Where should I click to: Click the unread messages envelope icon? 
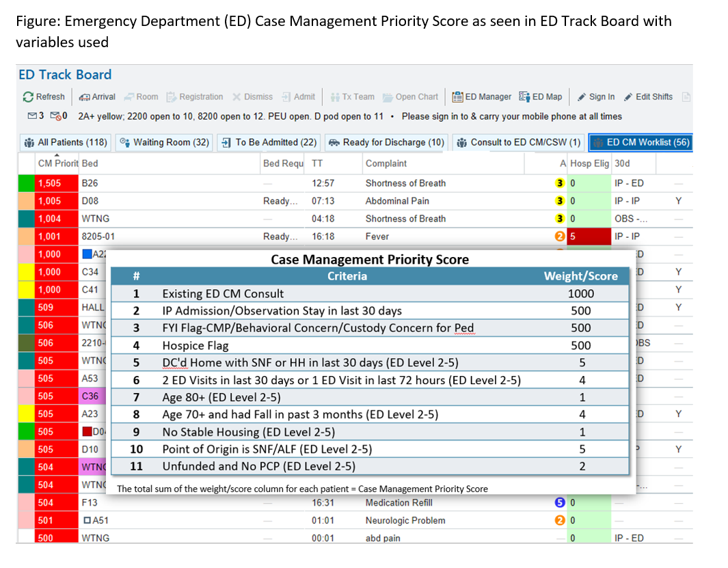tap(32, 116)
